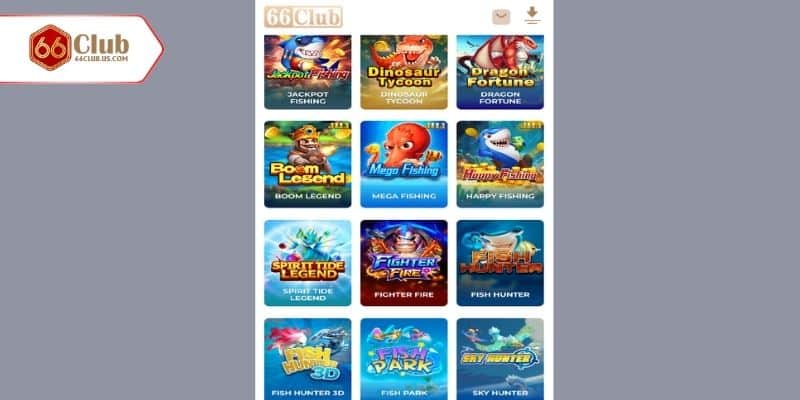Play the Happy Fishing shark game
Image resolution: width=800 pixels, height=400 pixels.
500,164
